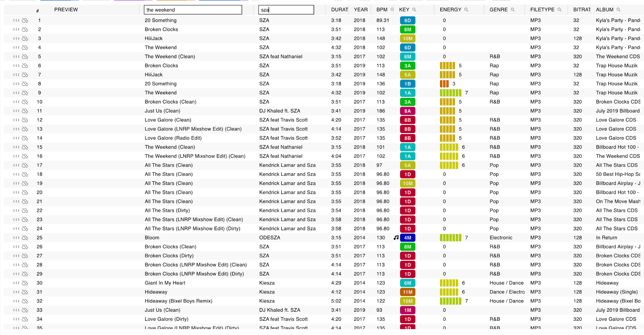This screenshot has width=644, height=335.
Task: Click the cloud-off icon on row 1
Action: click(x=25, y=20)
